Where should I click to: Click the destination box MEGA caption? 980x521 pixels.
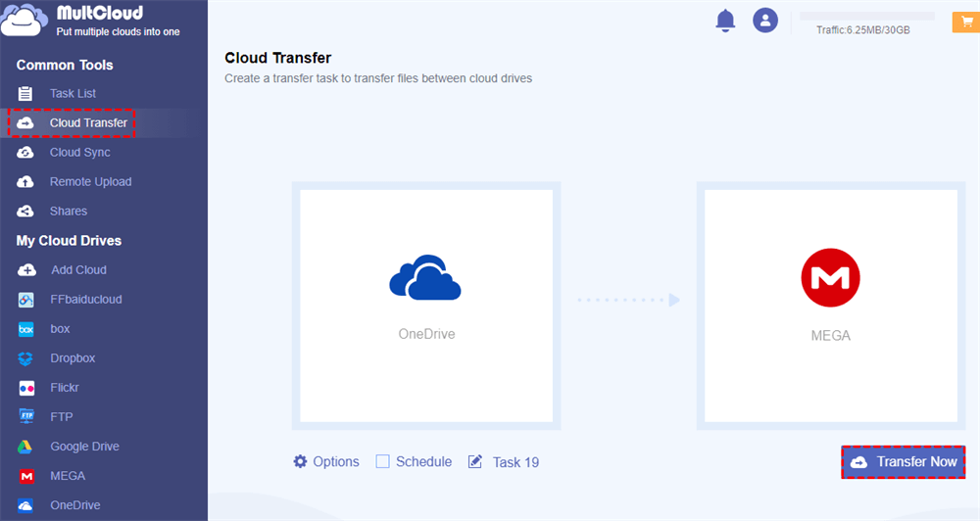tap(830, 336)
